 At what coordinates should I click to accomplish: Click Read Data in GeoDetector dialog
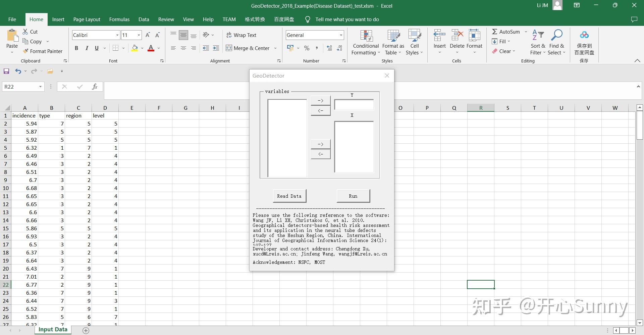coord(289,196)
